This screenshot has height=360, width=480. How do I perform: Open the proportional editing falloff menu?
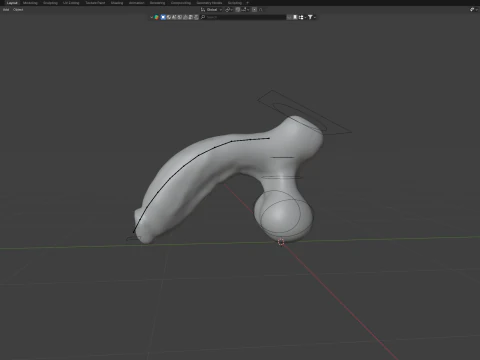pyautogui.click(x=261, y=10)
